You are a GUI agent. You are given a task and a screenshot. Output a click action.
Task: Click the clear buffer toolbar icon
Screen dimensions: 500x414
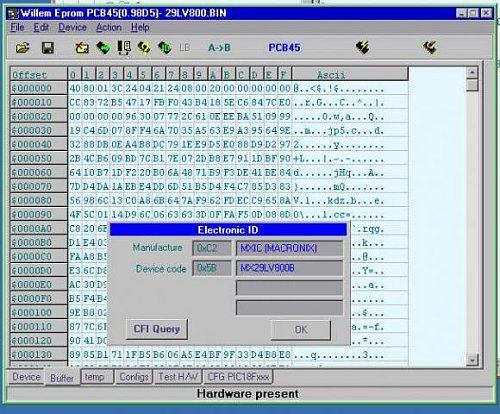[82, 48]
